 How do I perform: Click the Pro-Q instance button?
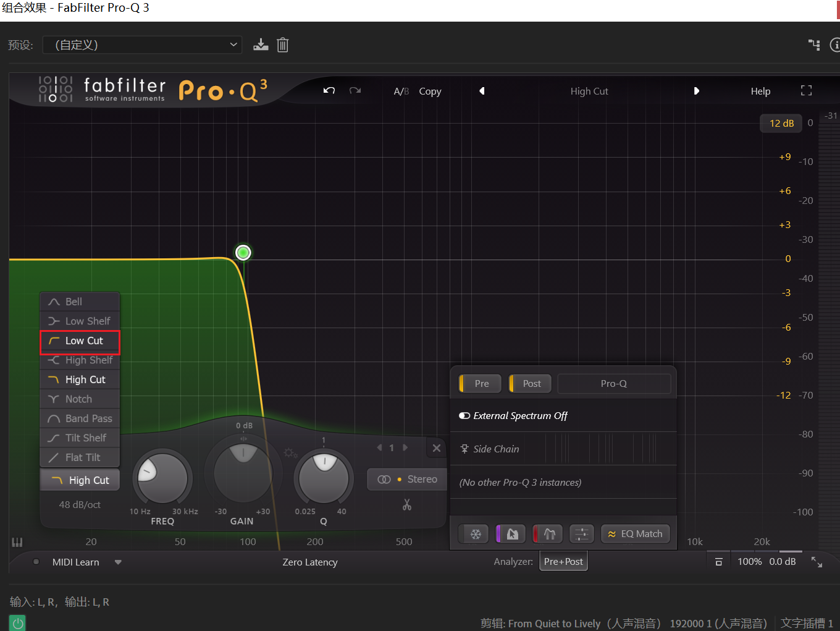click(614, 384)
